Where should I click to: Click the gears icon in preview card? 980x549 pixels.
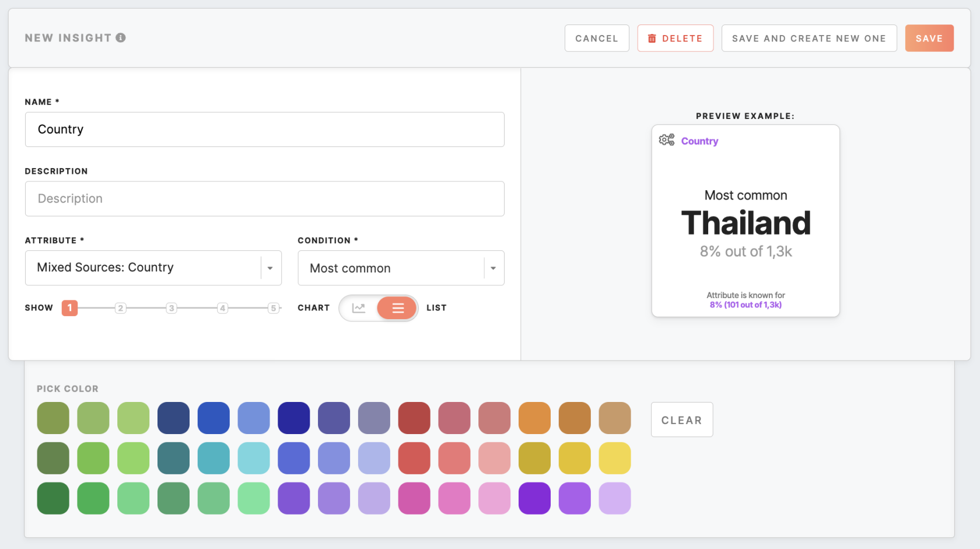(x=667, y=140)
